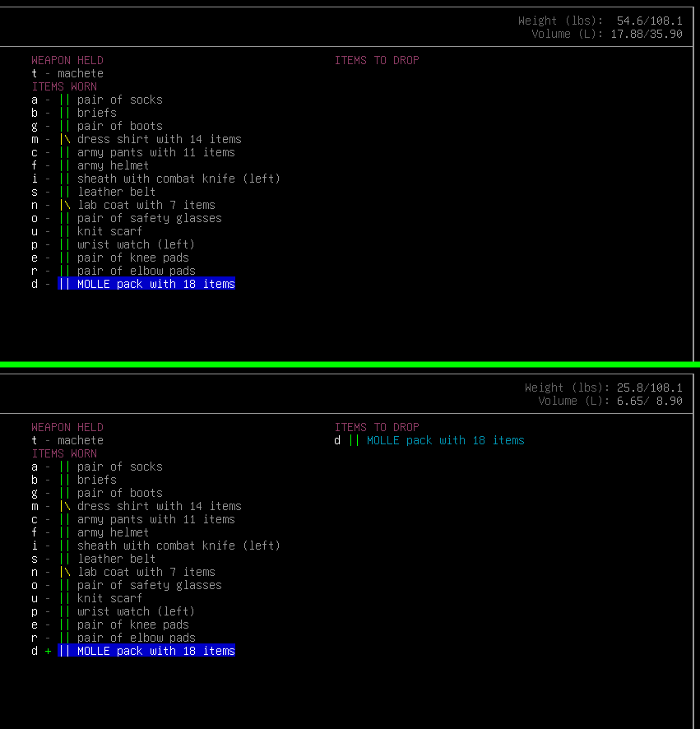
Task: Select machete row in the upper inventory screen
Action: (x=67, y=73)
